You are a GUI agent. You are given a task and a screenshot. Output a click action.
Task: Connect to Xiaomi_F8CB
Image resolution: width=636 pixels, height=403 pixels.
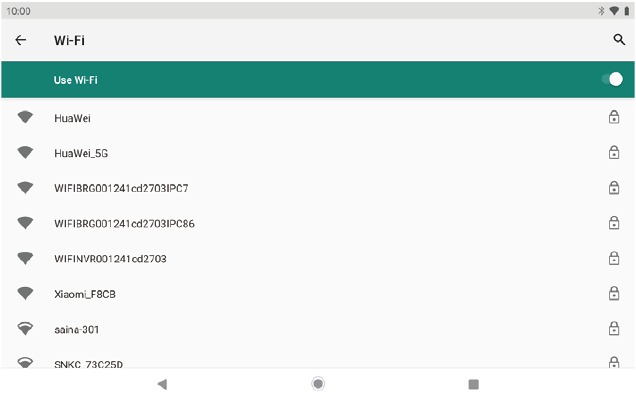point(318,294)
